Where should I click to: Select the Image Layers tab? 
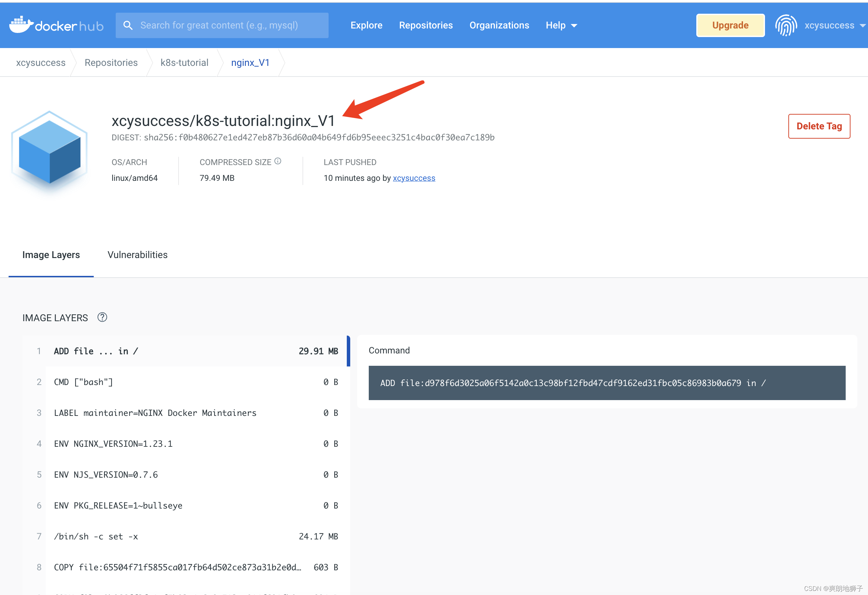click(x=51, y=254)
